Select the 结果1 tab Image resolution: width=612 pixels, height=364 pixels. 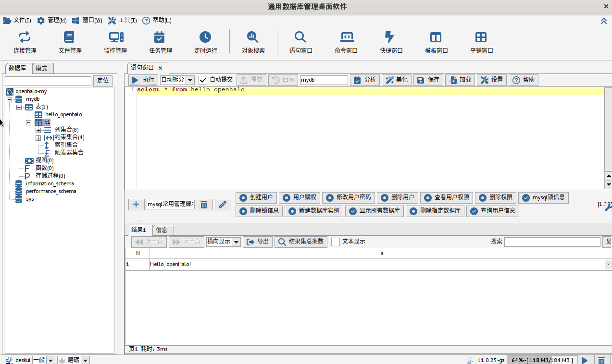tap(139, 230)
